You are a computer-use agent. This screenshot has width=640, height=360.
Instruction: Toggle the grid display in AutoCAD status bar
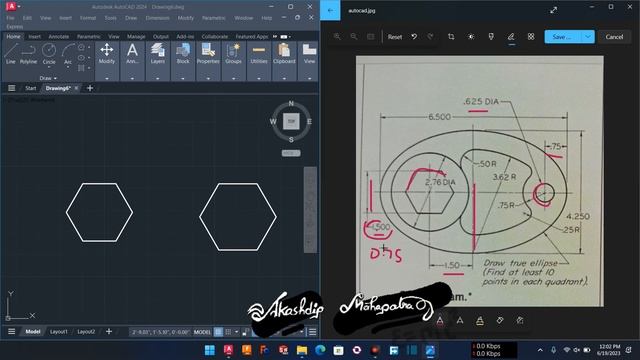pos(218,332)
